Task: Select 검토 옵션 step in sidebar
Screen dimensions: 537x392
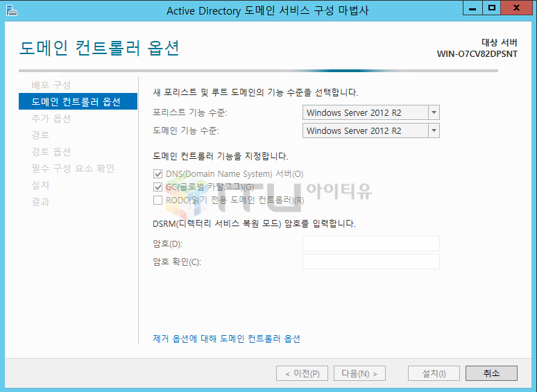Action: (x=51, y=151)
